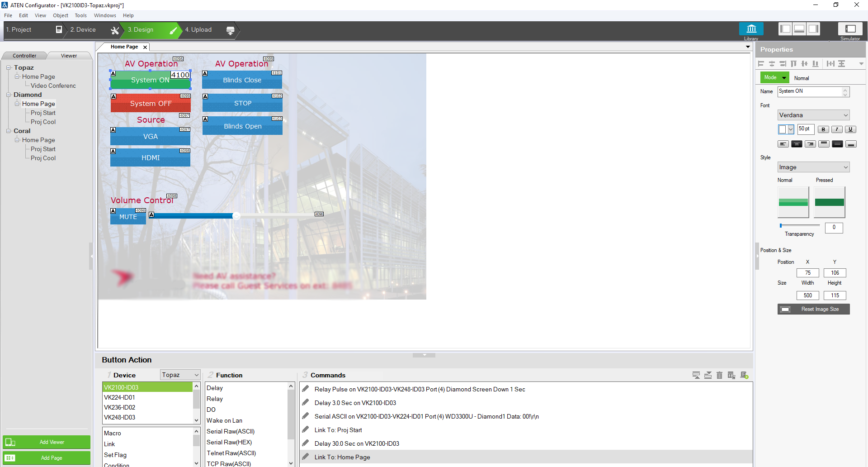
Task: Edit the Serial ASCII command
Action: click(306, 416)
